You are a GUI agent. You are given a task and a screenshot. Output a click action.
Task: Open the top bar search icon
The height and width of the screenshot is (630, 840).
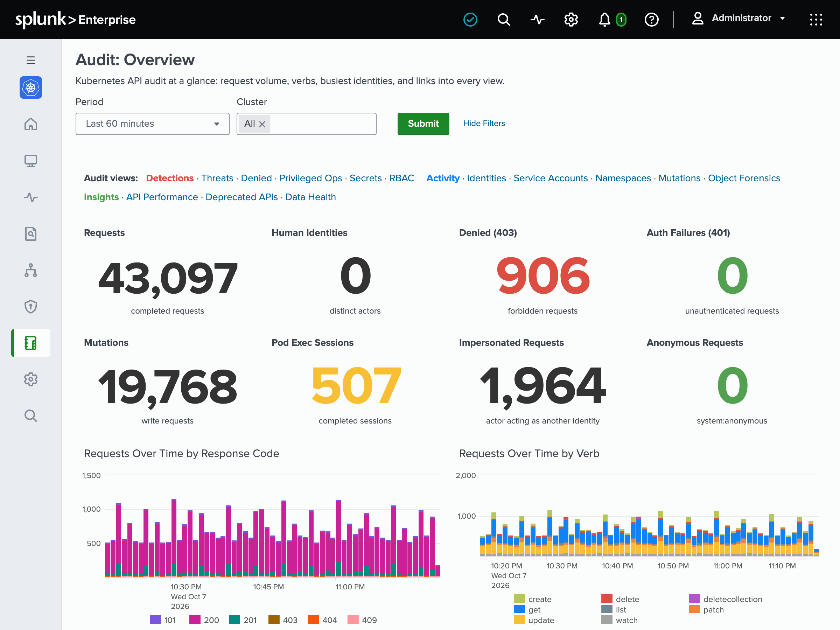(504, 19)
